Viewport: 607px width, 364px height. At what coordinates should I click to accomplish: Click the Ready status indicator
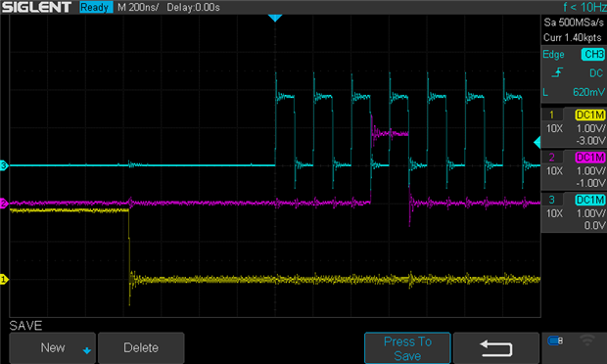95,7
